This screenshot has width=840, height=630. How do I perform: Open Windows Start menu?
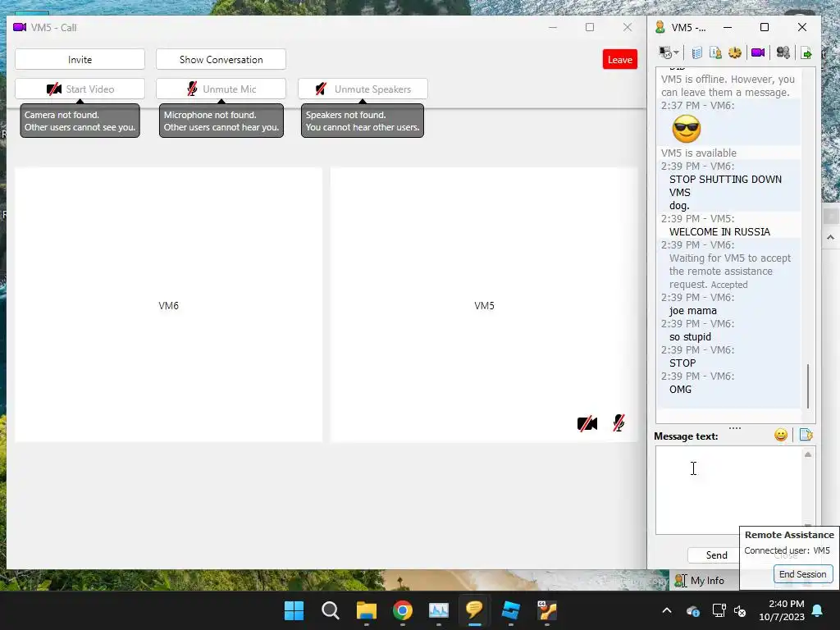point(294,610)
